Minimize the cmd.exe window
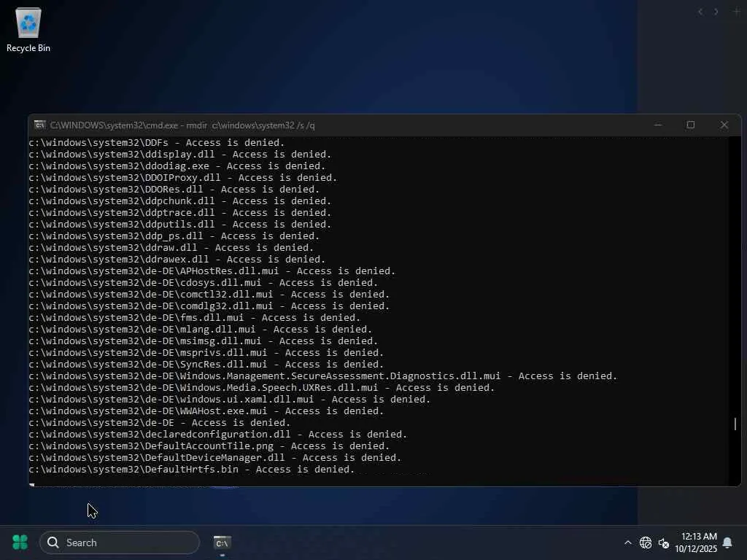 click(x=658, y=125)
